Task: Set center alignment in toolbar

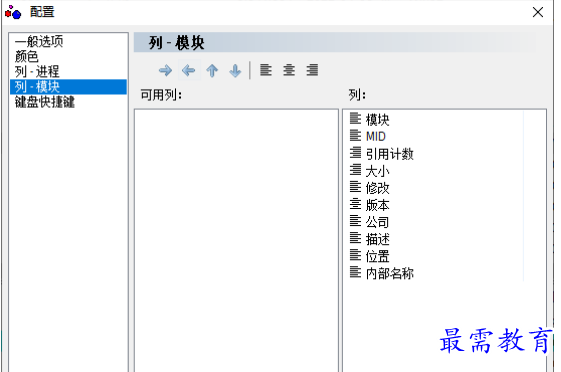Action: point(289,70)
